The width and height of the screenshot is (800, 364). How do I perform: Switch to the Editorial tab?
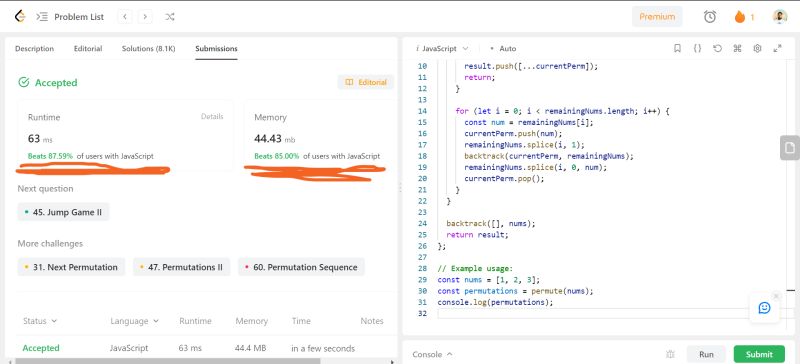[88, 48]
